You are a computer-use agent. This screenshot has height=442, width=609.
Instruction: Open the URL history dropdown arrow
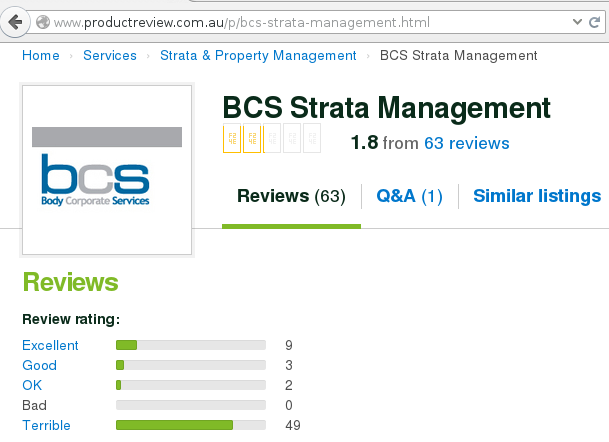577,22
